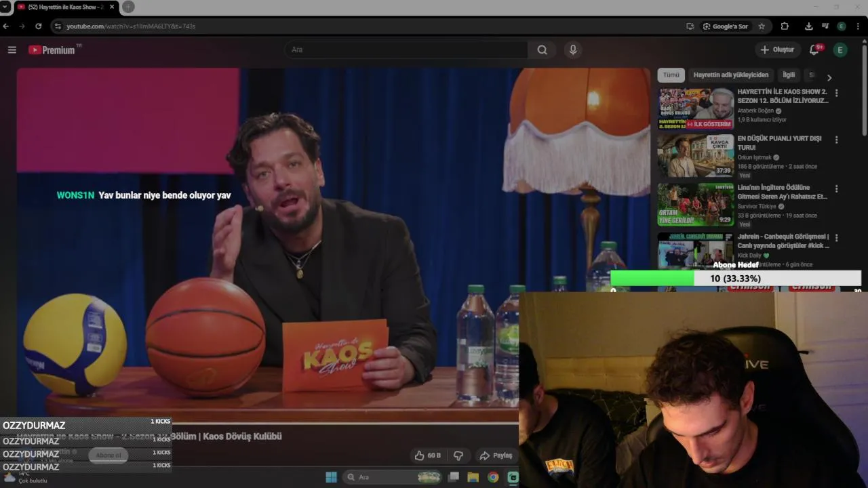Click the video title Kaos Dövüş Kulübü
Image resolution: width=868 pixels, height=488 pixels.
149,436
